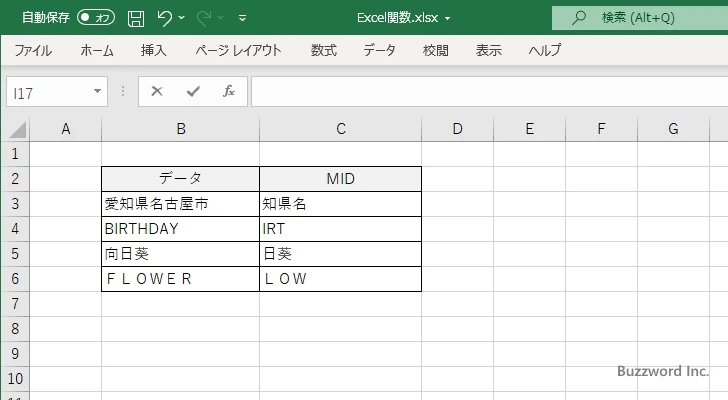
Task: Open the Undo history dropdown arrow
Action: [x=184, y=18]
